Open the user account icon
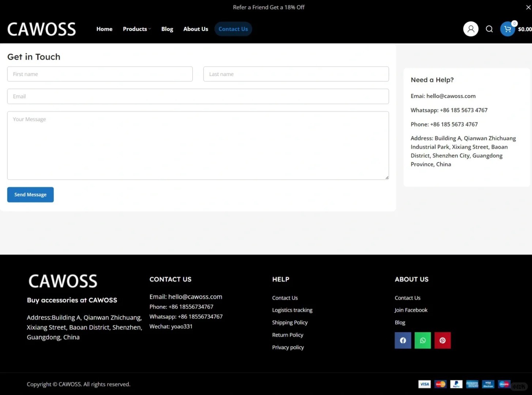Image resolution: width=532 pixels, height=395 pixels. pyautogui.click(x=471, y=29)
